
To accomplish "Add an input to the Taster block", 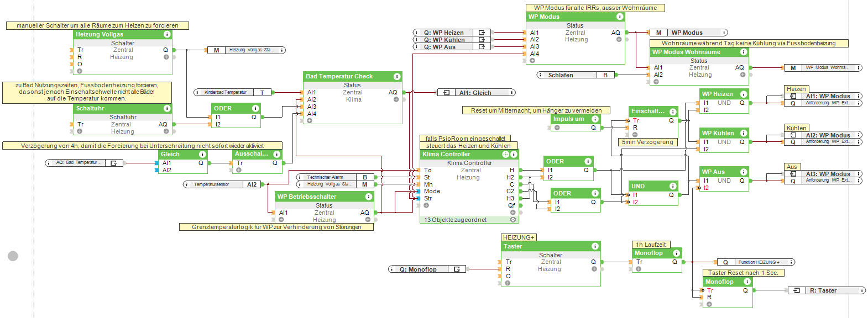I will pos(508,283).
